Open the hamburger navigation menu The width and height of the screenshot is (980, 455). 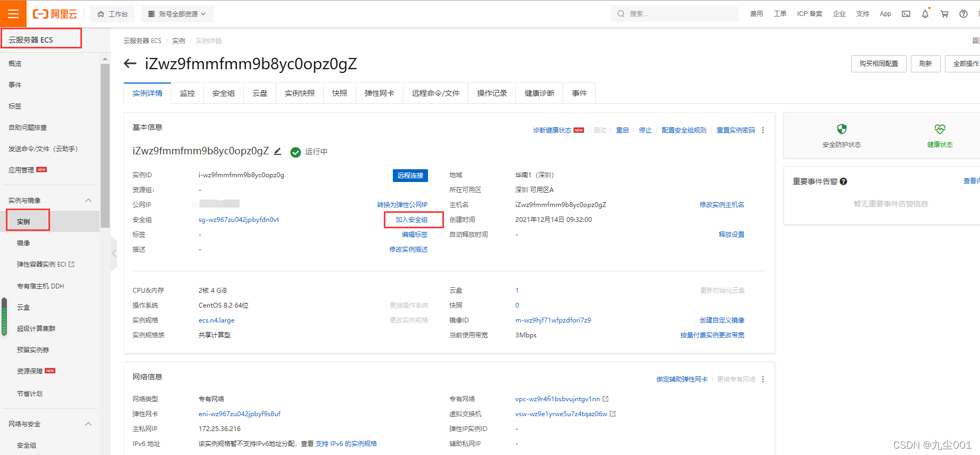13,14
